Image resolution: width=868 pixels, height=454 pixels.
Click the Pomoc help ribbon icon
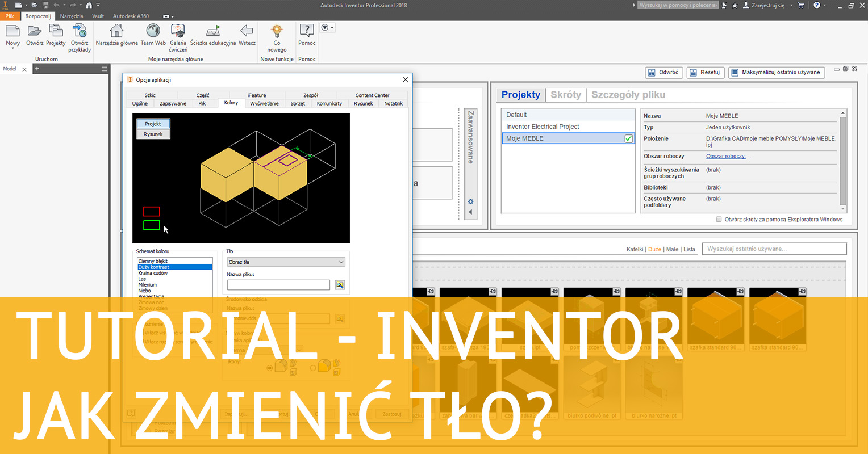[x=307, y=31]
